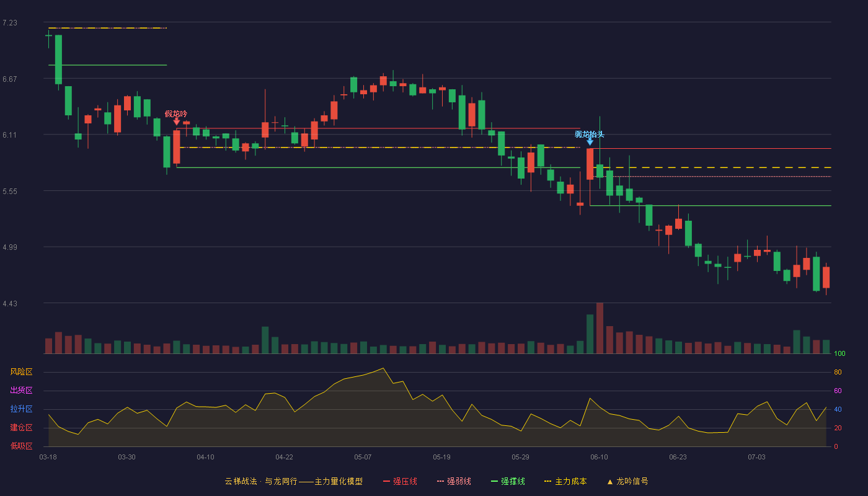Toggle the 强撑线 legend label
Image resolution: width=868 pixels, height=496 pixels.
click(x=513, y=482)
